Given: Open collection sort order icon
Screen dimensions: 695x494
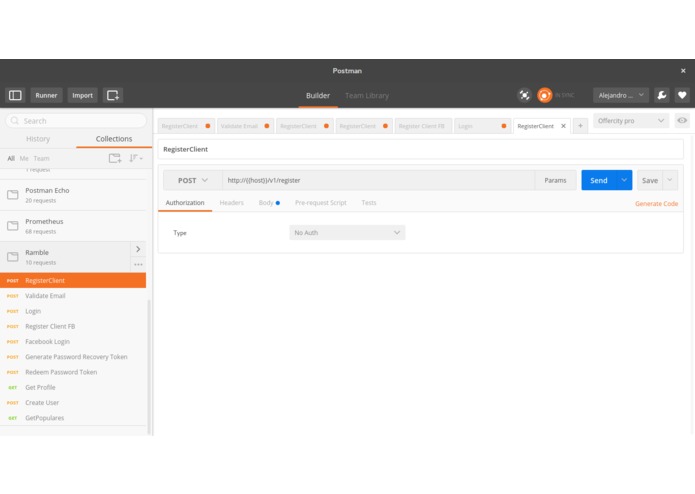Looking at the screenshot, I should (x=136, y=158).
